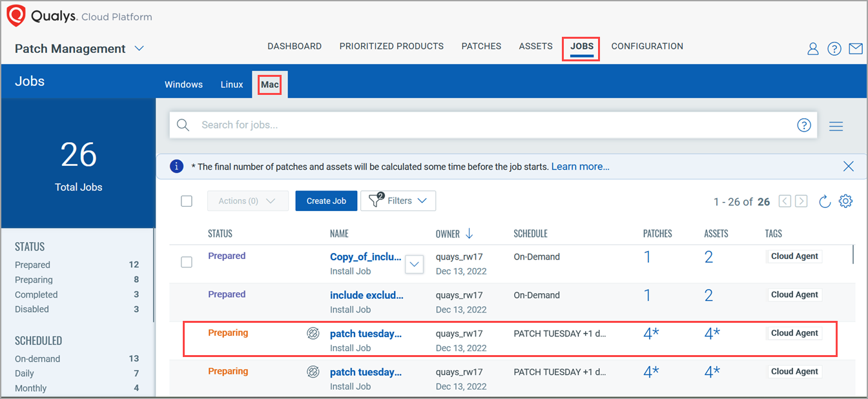868x399 pixels.
Task: Expand the Patch Management module dropdown
Action: [x=139, y=49]
